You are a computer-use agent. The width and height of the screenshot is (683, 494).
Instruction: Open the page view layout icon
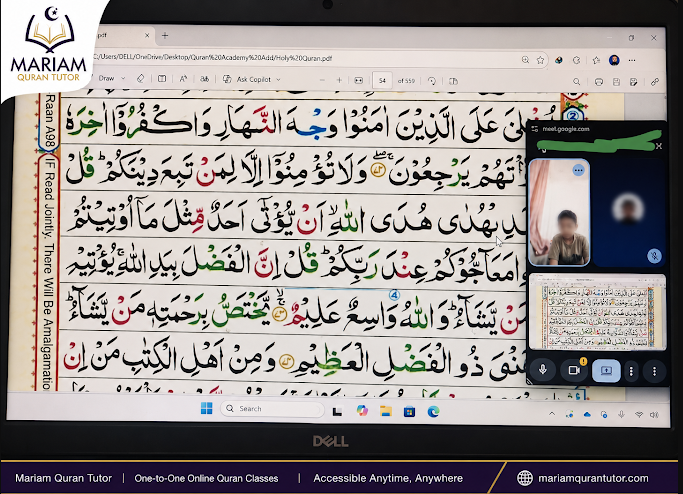(162, 79)
